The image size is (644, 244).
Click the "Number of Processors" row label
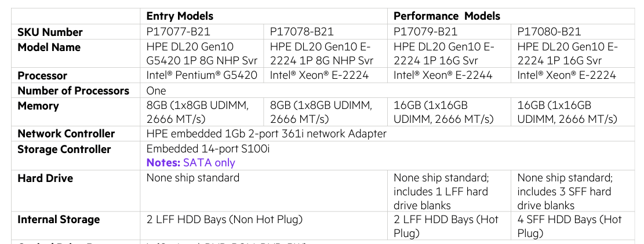pos(74,91)
